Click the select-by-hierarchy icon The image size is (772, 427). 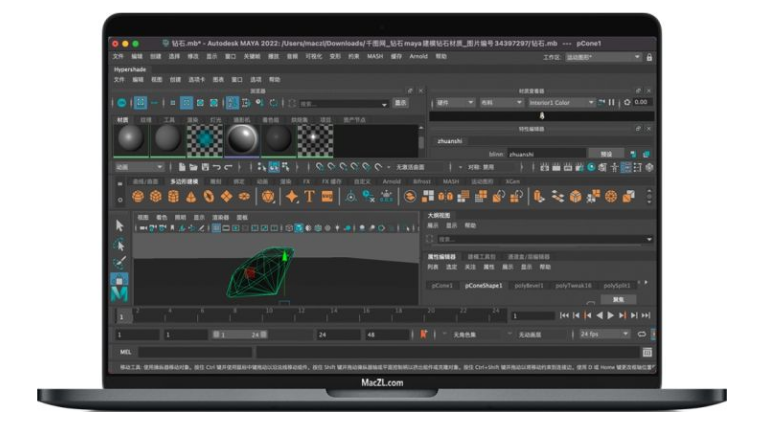point(261,167)
